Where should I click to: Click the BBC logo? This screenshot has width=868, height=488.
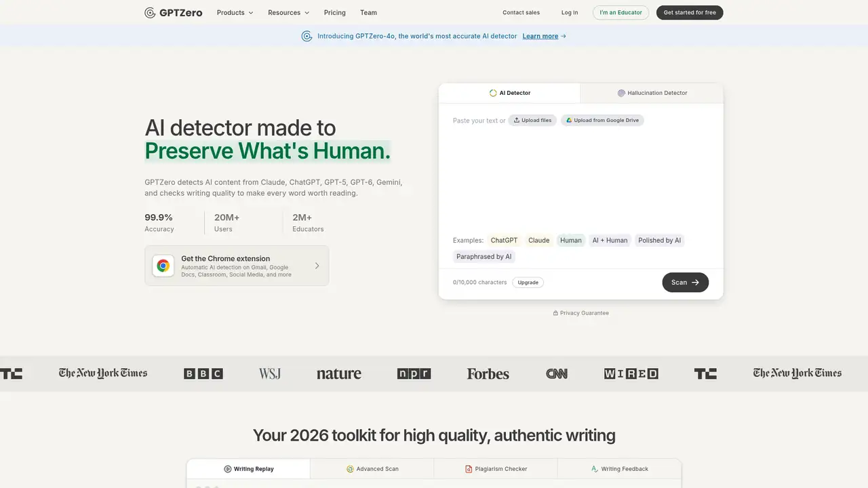coord(203,373)
